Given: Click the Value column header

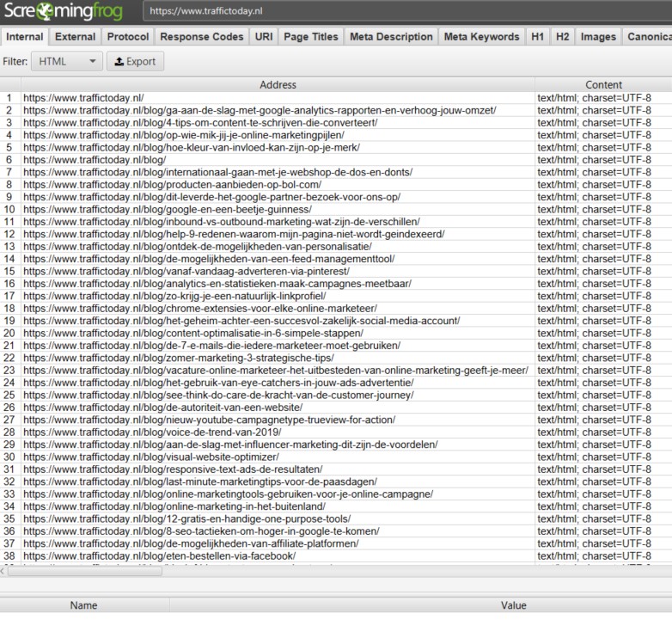Looking at the screenshot, I should [x=513, y=605].
